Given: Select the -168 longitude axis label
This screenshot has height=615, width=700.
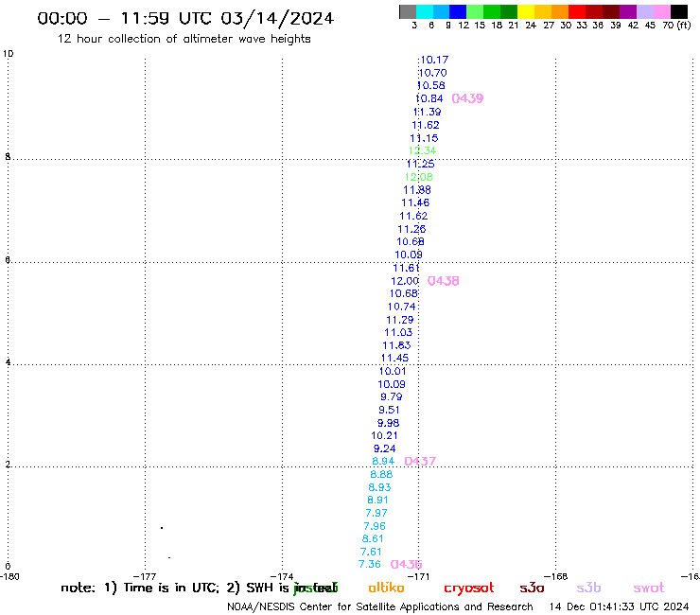Looking at the screenshot, I should coord(556,576).
